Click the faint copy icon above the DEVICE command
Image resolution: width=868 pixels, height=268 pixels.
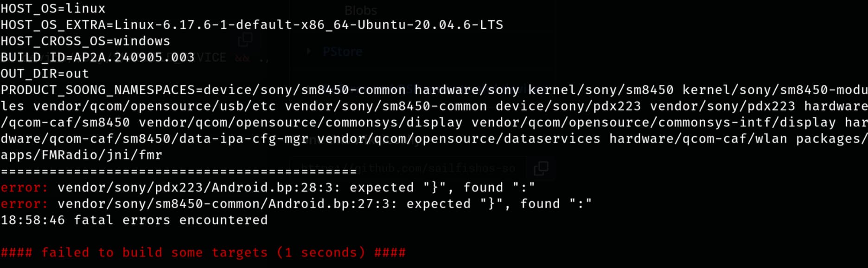245,40
